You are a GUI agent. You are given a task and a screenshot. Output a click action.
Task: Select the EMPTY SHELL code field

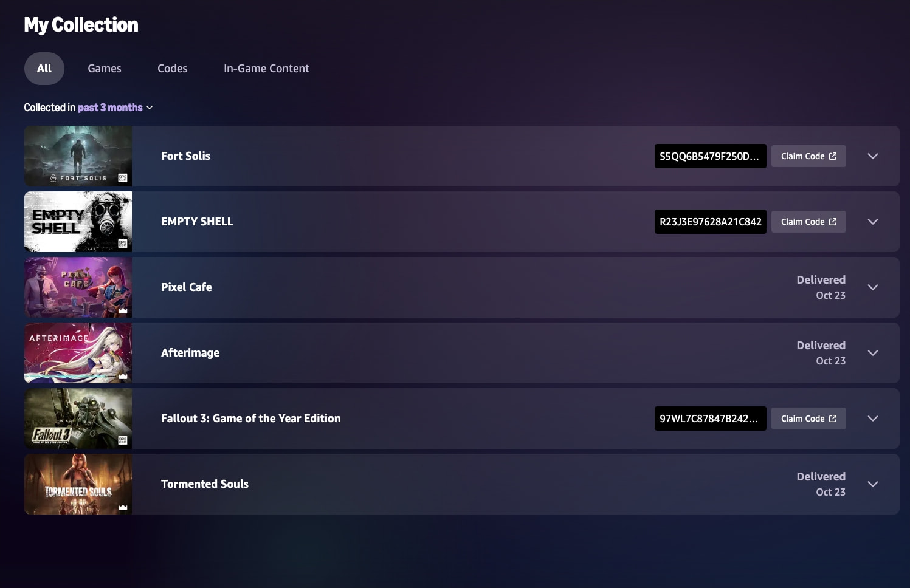click(710, 222)
